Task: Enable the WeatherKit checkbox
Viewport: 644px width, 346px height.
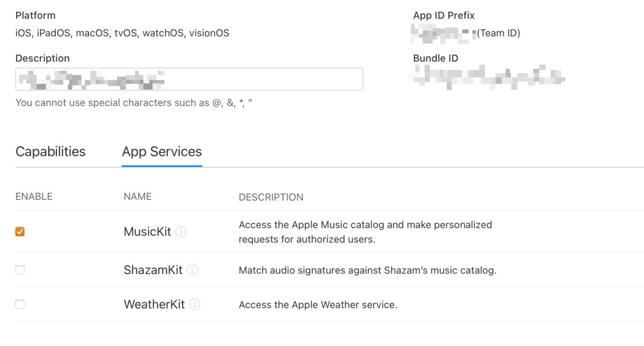Action: pyautogui.click(x=20, y=305)
